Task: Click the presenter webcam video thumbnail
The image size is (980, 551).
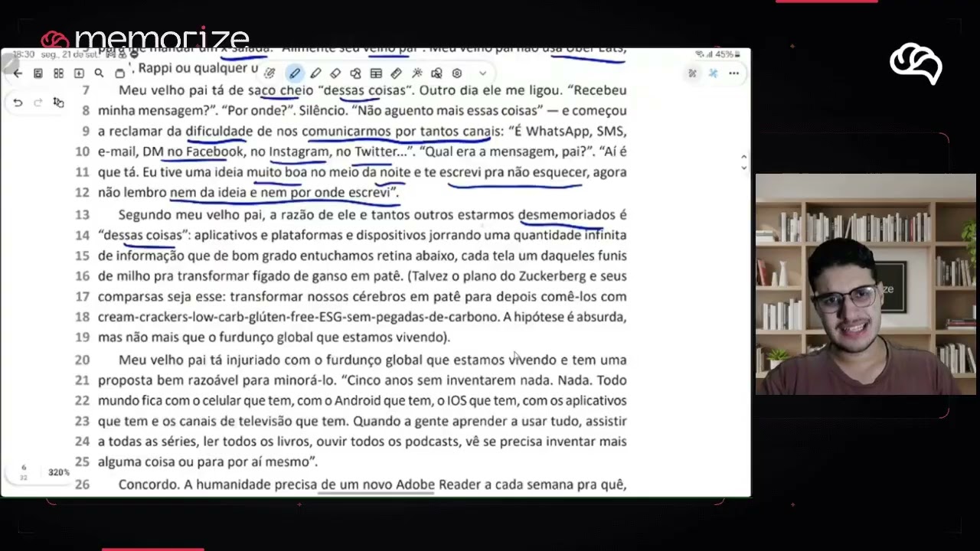Action: point(866,285)
